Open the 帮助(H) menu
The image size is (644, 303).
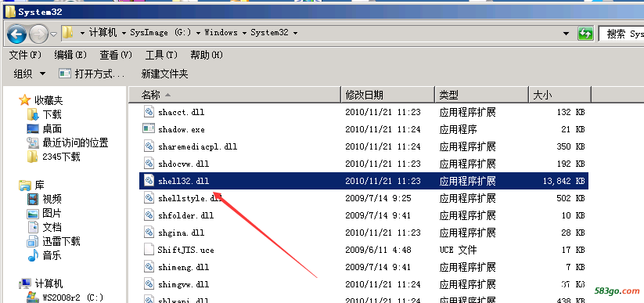pyautogui.click(x=207, y=55)
